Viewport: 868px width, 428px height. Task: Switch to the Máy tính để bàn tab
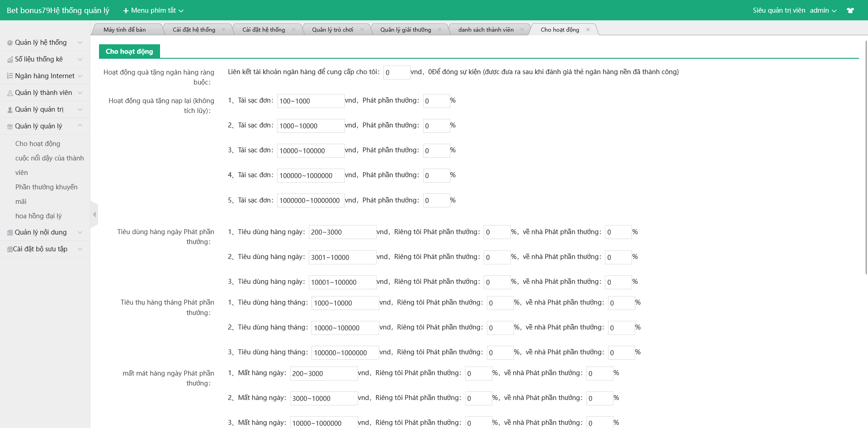pos(124,30)
